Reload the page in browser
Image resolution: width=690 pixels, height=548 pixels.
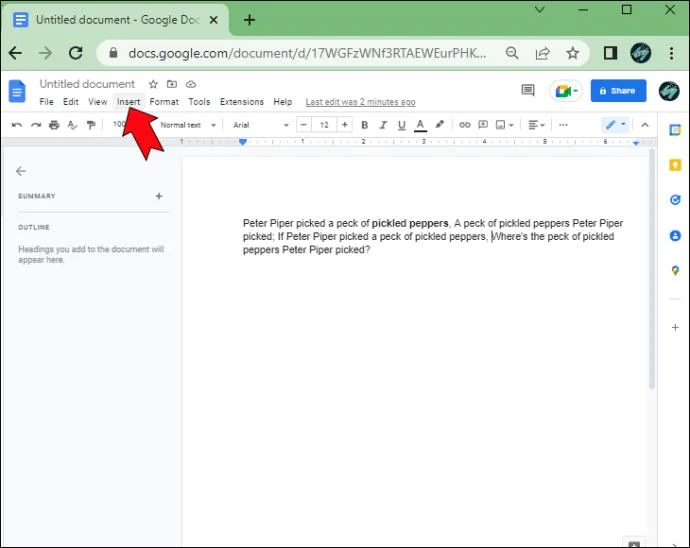76,53
